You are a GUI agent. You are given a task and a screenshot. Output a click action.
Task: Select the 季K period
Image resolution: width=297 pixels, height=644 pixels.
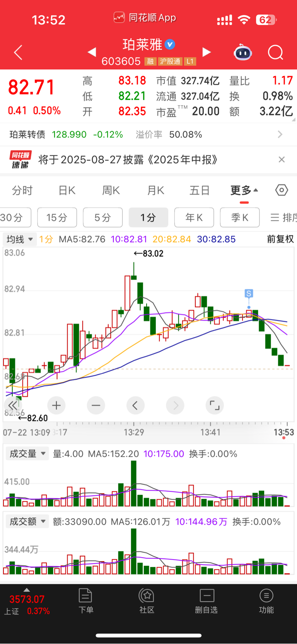coord(240,218)
